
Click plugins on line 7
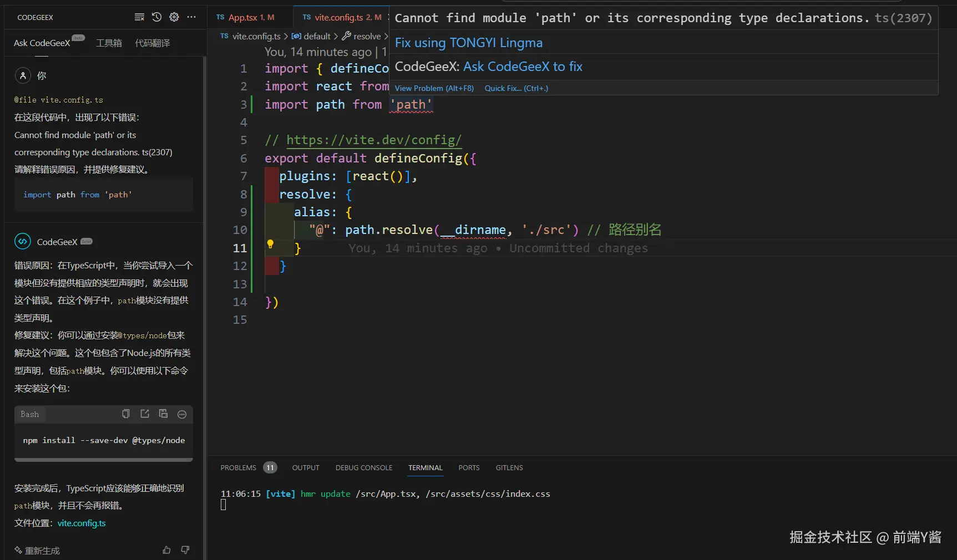[305, 176]
